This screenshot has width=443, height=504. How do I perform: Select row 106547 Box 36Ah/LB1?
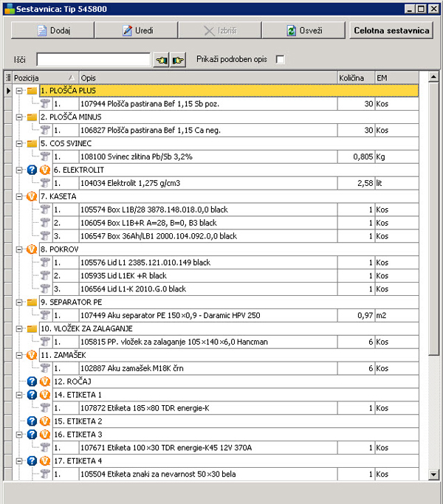236,236
